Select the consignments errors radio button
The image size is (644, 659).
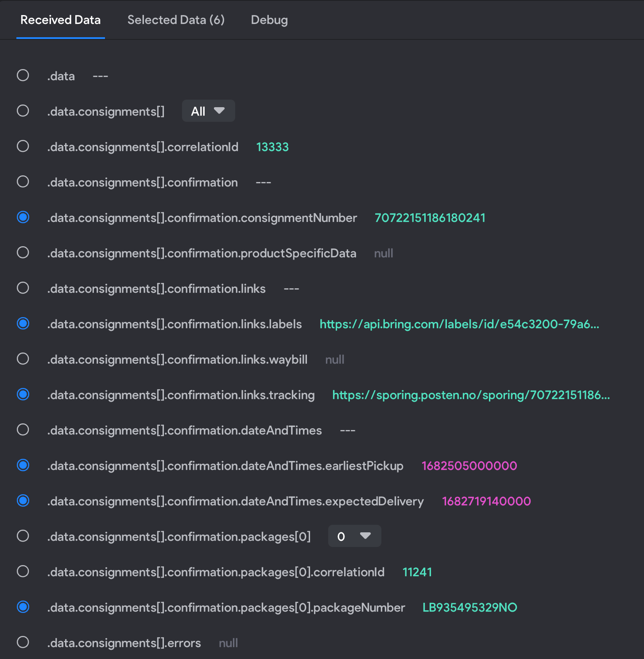tap(23, 642)
